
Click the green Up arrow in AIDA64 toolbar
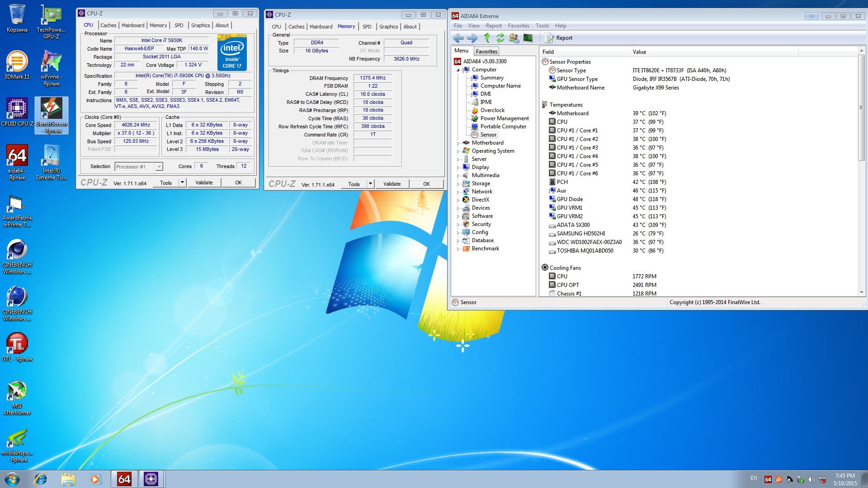pyautogui.click(x=487, y=38)
